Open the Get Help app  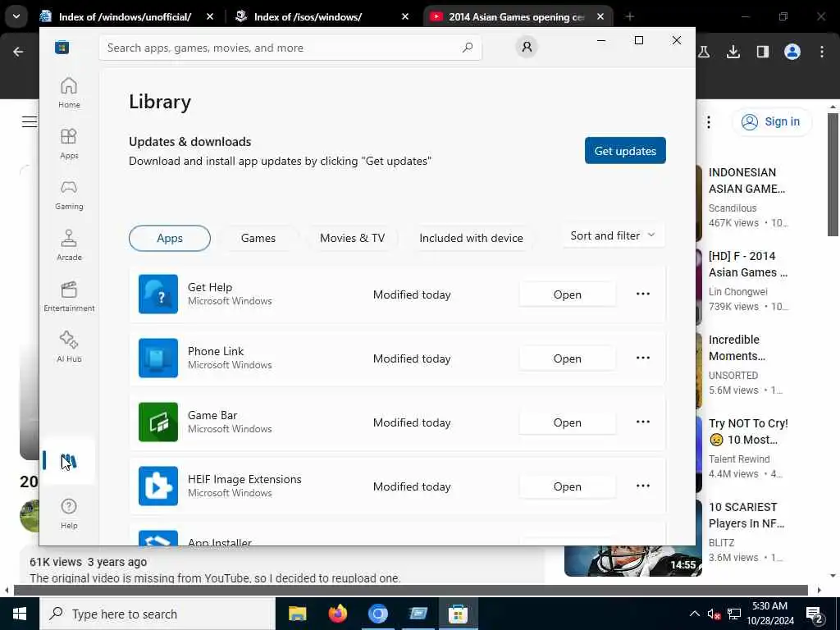pos(568,294)
